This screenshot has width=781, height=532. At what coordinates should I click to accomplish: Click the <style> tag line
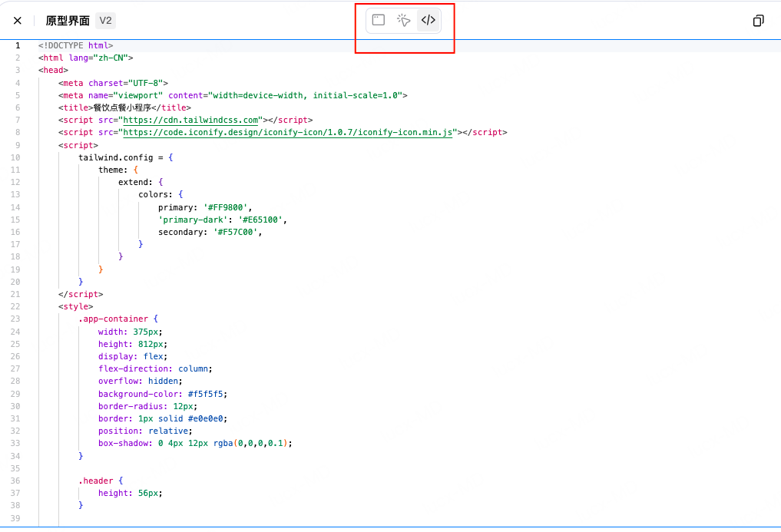coord(76,306)
